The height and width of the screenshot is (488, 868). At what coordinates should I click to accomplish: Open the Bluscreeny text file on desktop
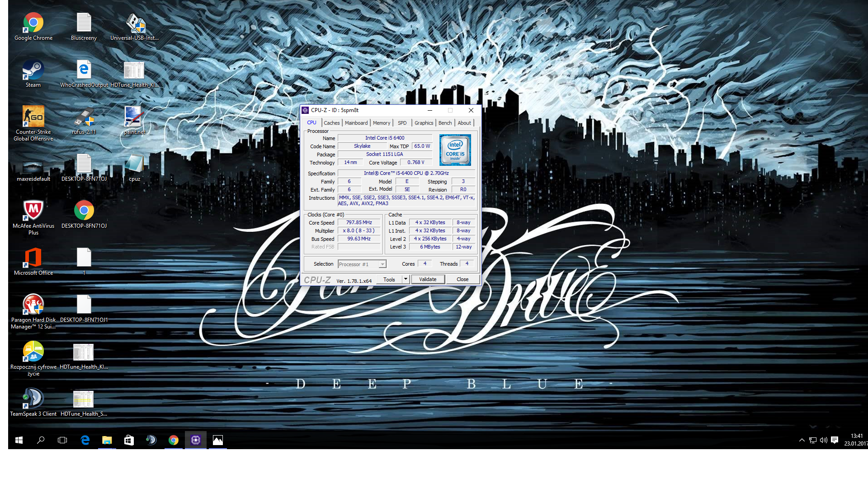(x=84, y=27)
